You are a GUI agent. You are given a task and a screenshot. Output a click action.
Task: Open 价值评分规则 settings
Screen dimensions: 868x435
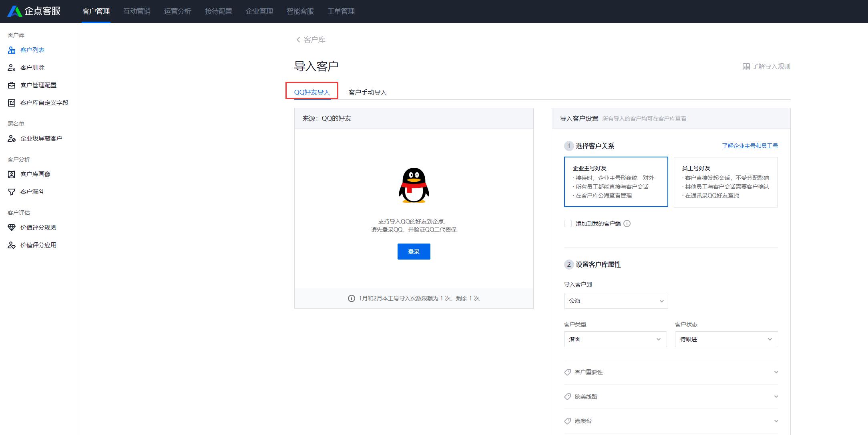pos(38,227)
